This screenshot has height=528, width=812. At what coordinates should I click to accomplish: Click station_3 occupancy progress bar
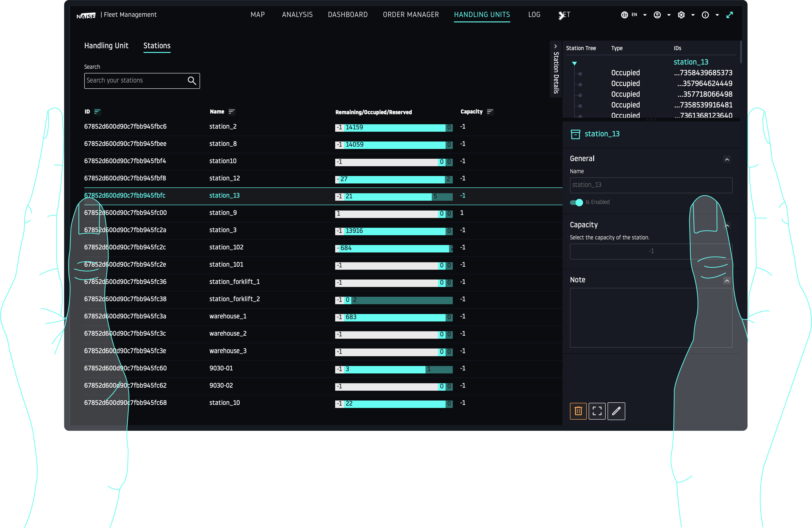click(394, 231)
